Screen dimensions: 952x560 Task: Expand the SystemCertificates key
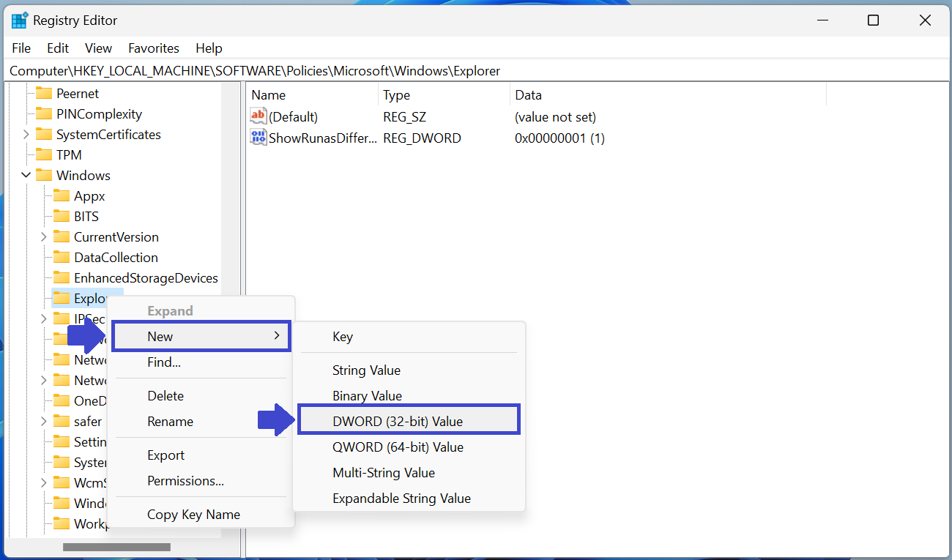pos(26,134)
